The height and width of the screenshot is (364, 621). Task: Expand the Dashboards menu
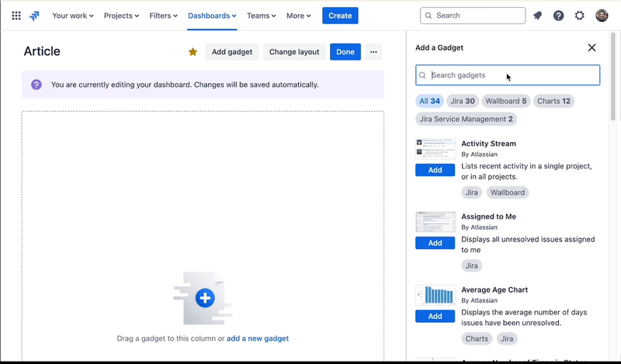[212, 16]
